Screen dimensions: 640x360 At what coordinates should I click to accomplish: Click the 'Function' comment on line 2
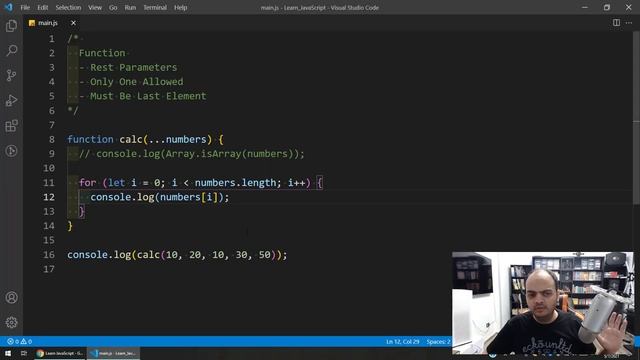coord(102,53)
